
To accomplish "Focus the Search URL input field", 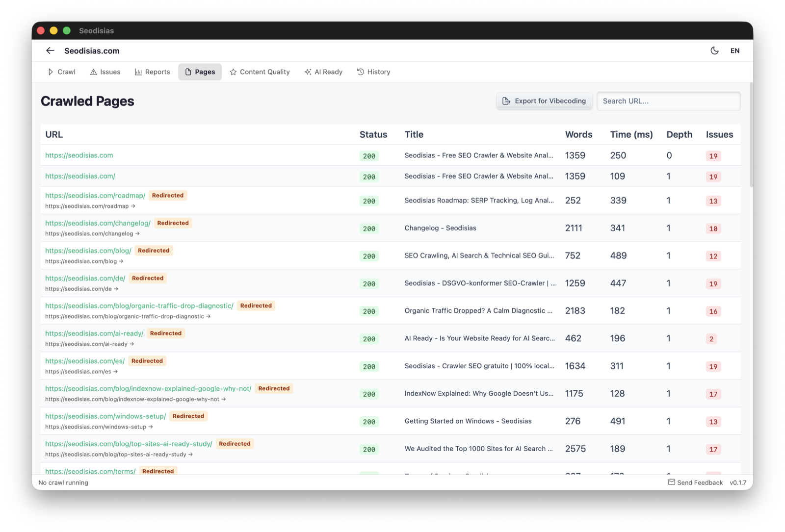I will (x=668, y=101).
